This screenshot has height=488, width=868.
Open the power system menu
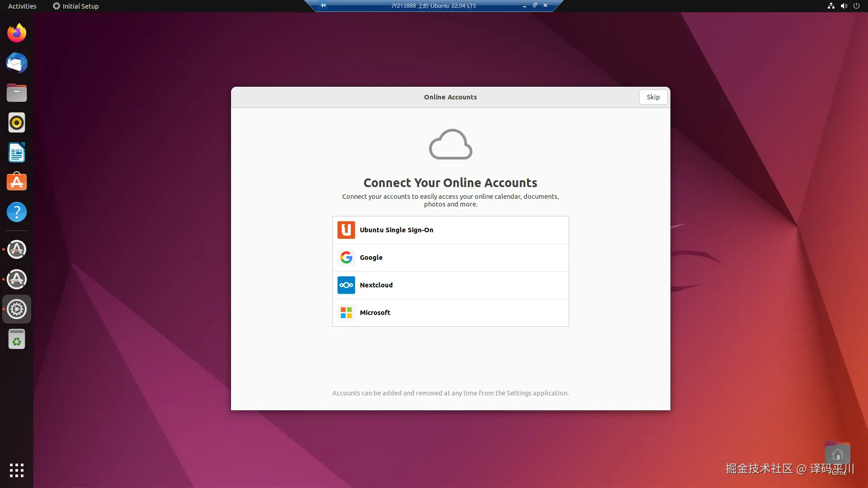coord(856,6)
